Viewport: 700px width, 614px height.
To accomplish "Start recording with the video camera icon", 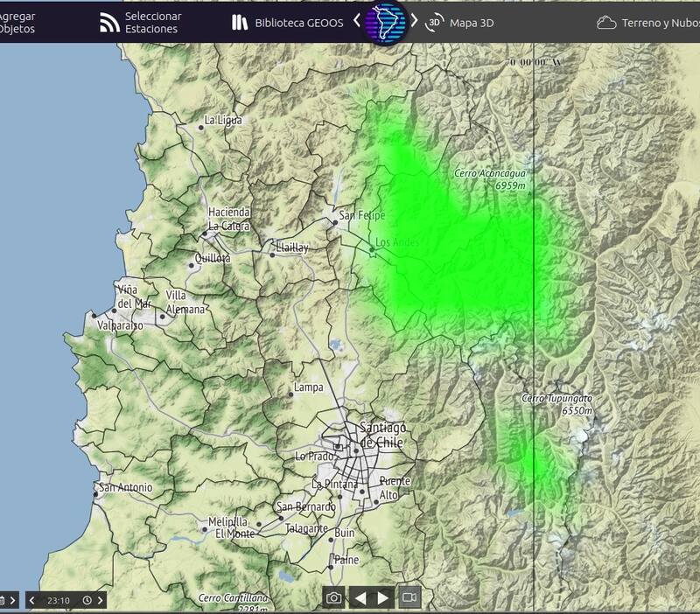I will (x=409, y=598).
